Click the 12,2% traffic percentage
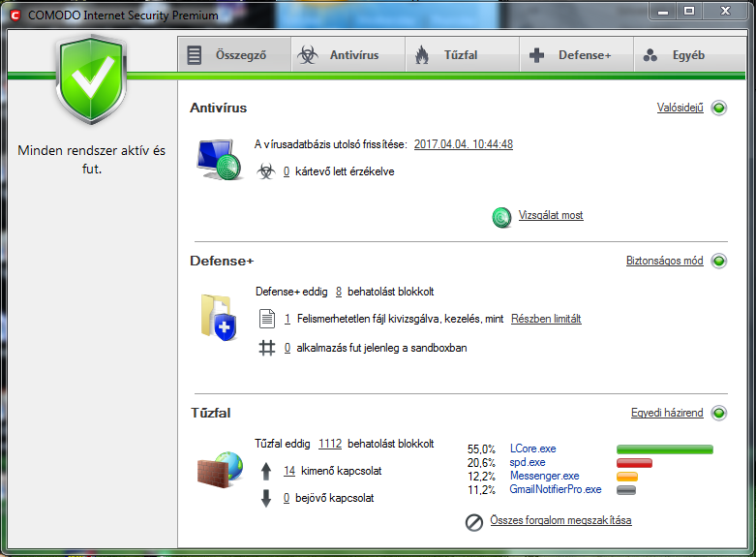Screen dimensions: 756x557 [481, 477]
